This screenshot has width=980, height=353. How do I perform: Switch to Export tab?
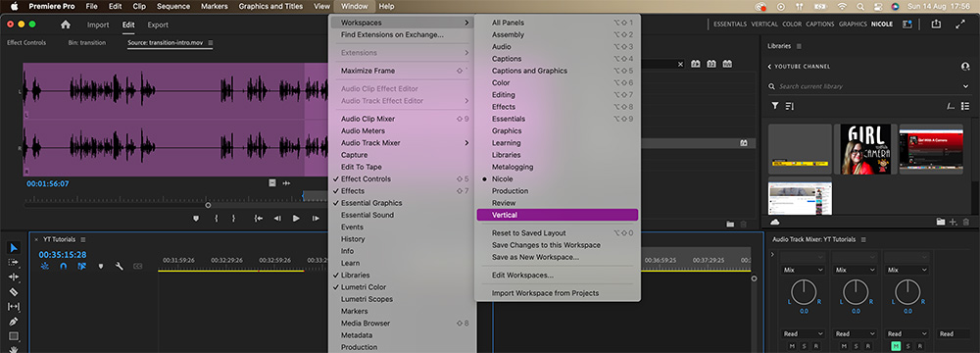[x=158, y=25]
